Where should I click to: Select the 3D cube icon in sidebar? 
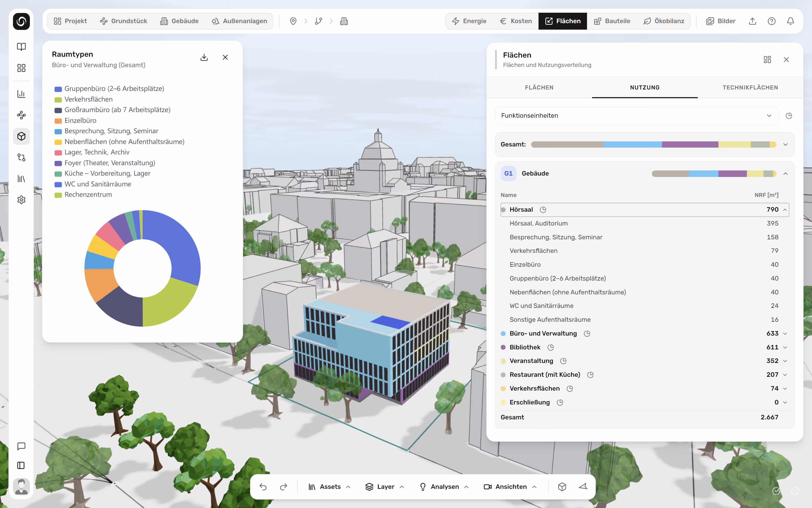pos(21,136)
